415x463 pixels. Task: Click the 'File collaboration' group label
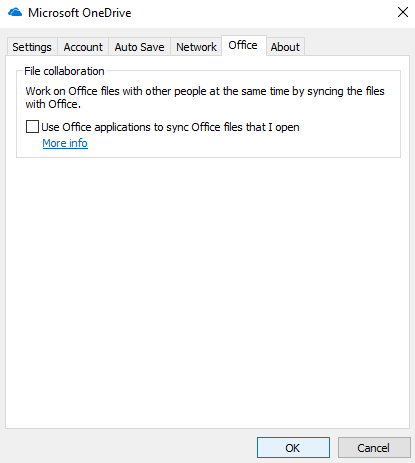click(64, 71)
